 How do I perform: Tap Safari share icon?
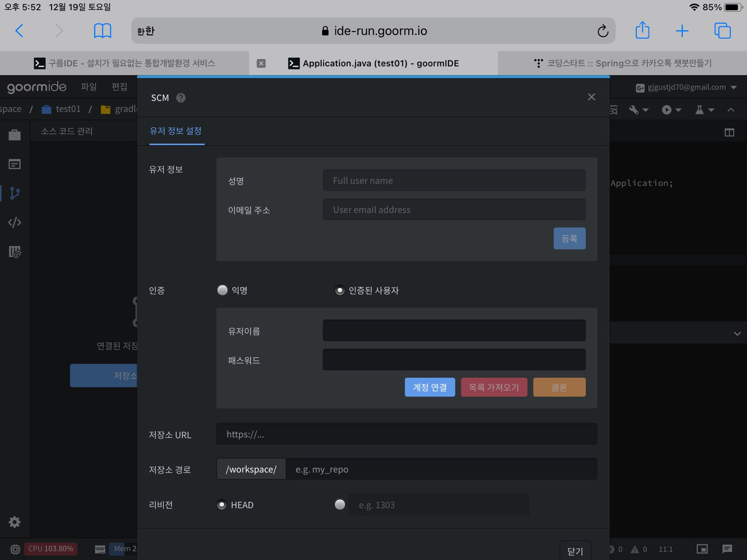[x=642, y=31]
